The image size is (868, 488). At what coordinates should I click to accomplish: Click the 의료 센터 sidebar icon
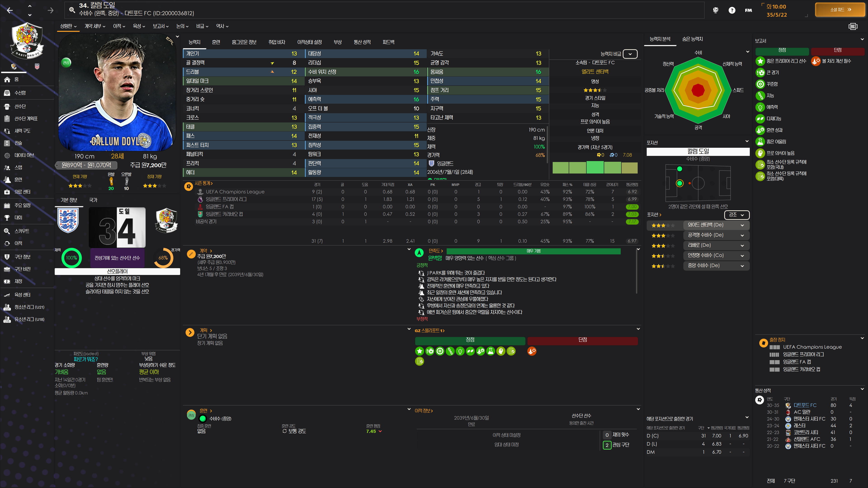click(x=7, y=192)
